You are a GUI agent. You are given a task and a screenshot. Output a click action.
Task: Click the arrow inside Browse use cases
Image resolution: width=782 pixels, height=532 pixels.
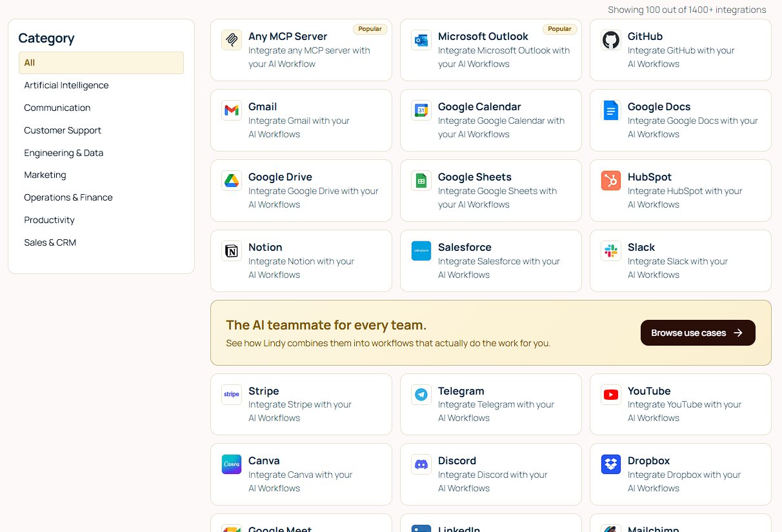coord(738,333)
